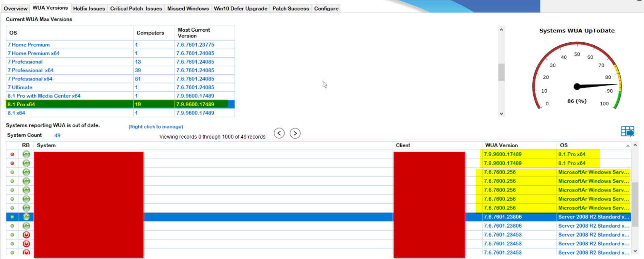Click green reboot icon in first system row
This screenshot has height=259, width=644.
[26, 154]
